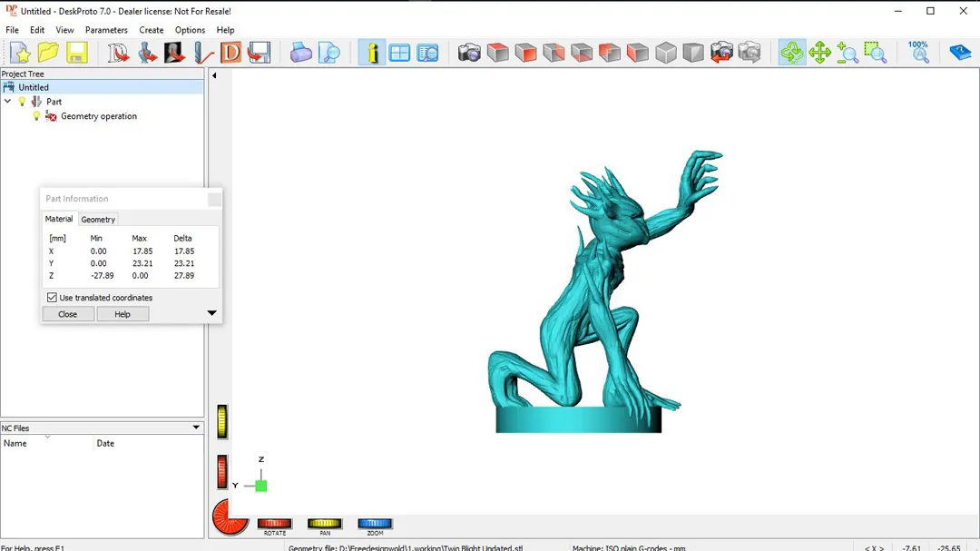Toggle the Part Information 'i' toolbar button
The width and height of the screenshot is (980, 551).
coord(372,53)
